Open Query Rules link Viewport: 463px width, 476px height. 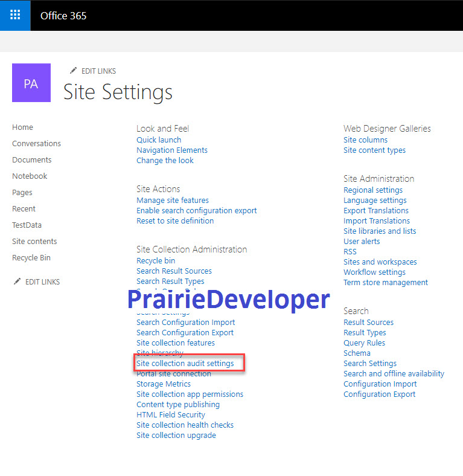pyautogui.click(x=364, y=343)
